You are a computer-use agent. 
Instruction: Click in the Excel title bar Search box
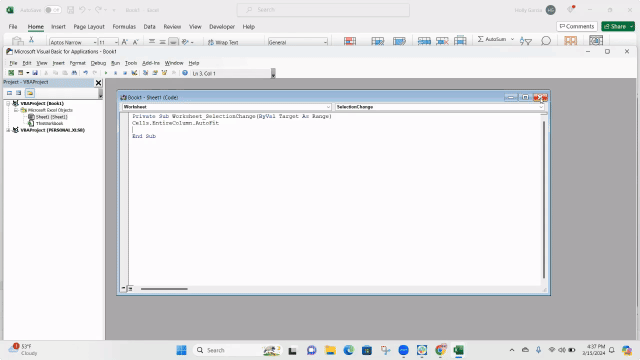click(323, 10)
